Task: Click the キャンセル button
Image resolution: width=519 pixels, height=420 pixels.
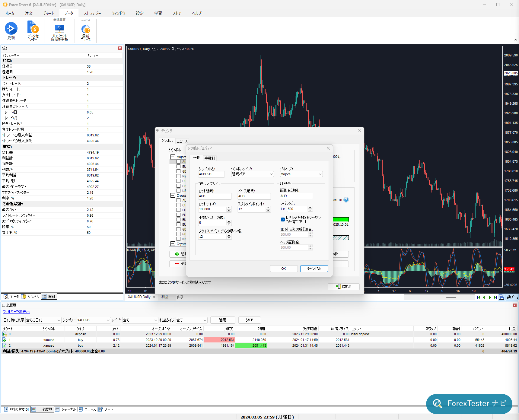Action: (314, 269)
